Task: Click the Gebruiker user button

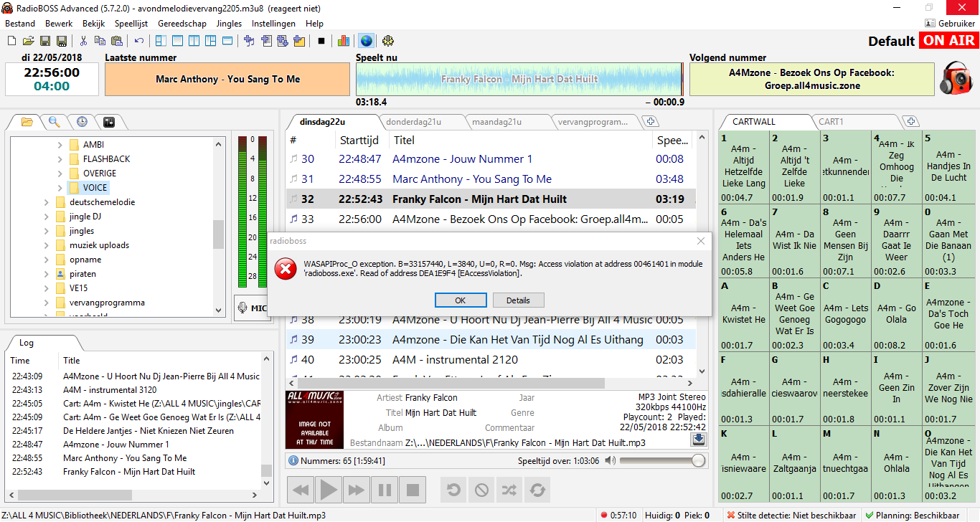Action: (949, 24)
